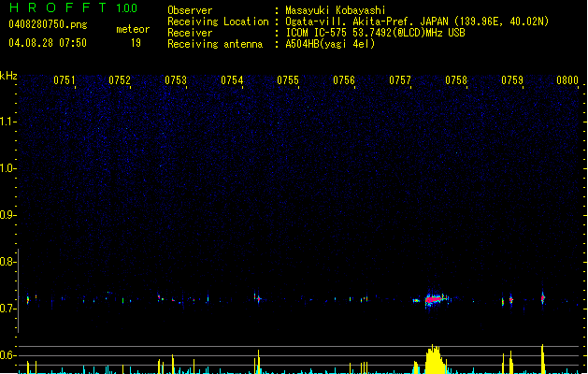Click the observer name Masayuki Kobayashi
The width and height of the screenshot is (588, 374).
(x=336, y=10)
